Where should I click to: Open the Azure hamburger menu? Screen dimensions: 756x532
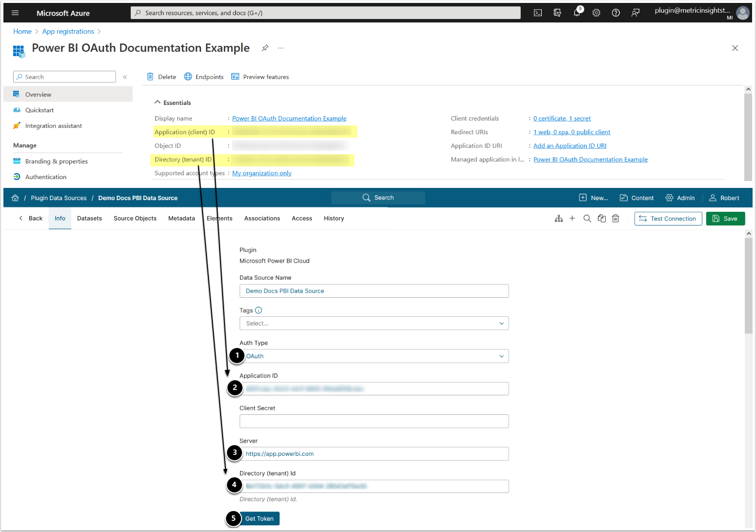(x=15, y=13)
